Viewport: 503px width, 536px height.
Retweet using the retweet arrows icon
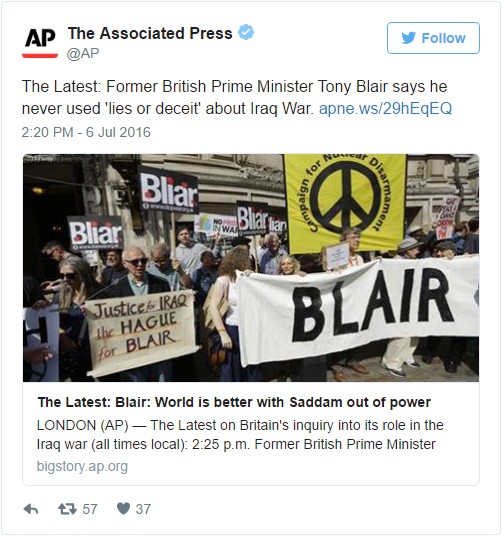pos(67,509)
